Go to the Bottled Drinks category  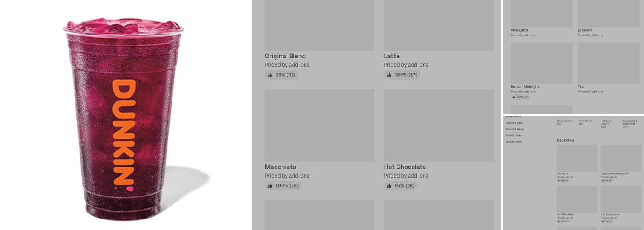pos(514,136)
